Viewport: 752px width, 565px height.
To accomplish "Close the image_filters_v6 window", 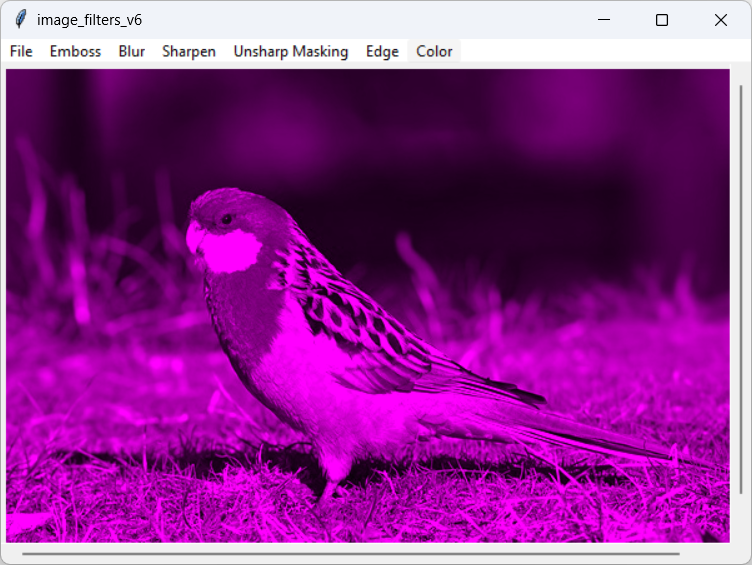I will pos(720,20).
